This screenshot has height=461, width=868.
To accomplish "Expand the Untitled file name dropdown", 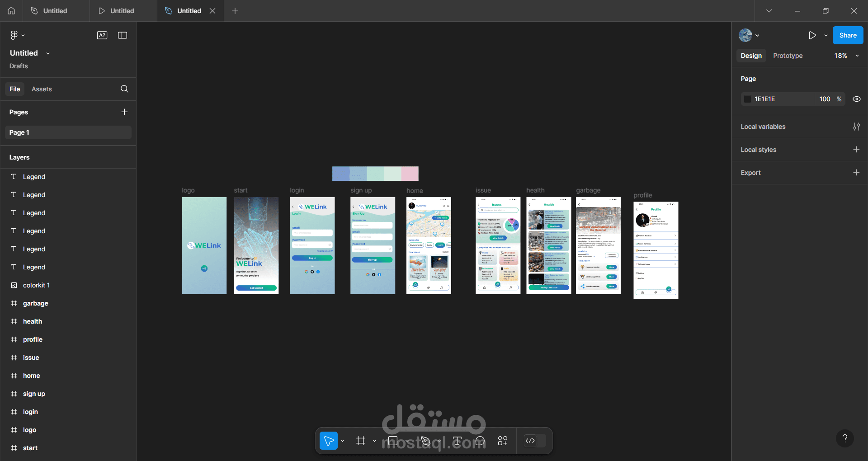I will pos(48,53).
